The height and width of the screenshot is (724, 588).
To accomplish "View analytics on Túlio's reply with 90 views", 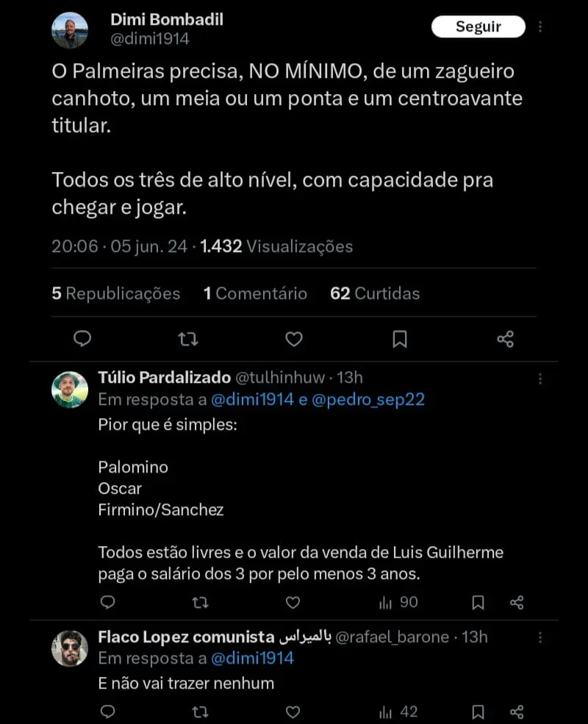I will pos(398,603).
